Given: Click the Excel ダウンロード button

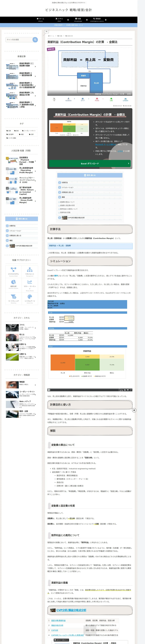Looking at the screenshot, I should click(90, 163).
